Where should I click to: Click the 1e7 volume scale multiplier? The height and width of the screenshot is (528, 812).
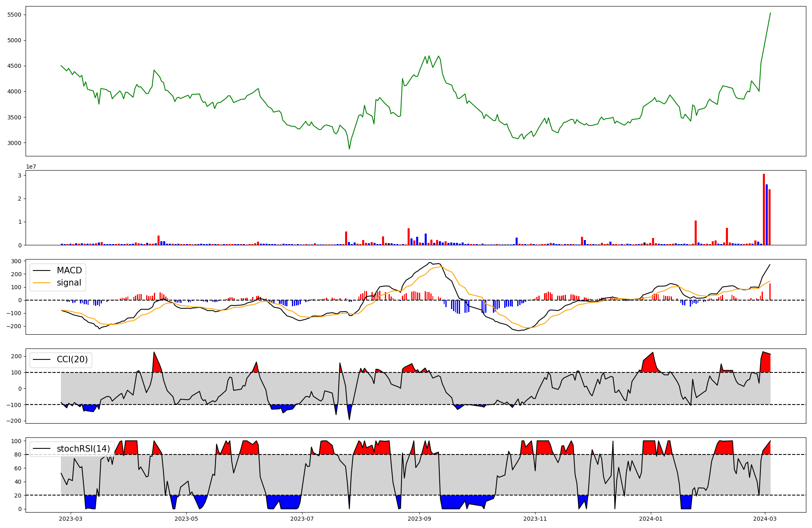[31, 167]
